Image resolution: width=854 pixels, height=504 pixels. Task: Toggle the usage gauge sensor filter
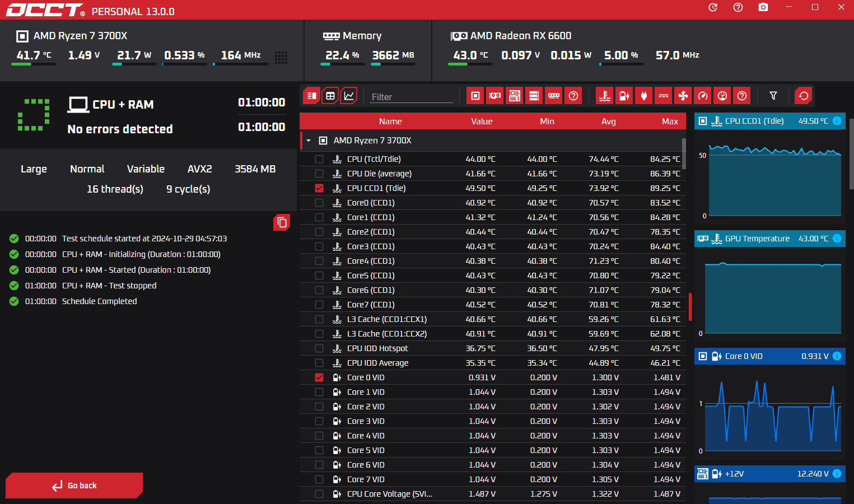(722, 96)
